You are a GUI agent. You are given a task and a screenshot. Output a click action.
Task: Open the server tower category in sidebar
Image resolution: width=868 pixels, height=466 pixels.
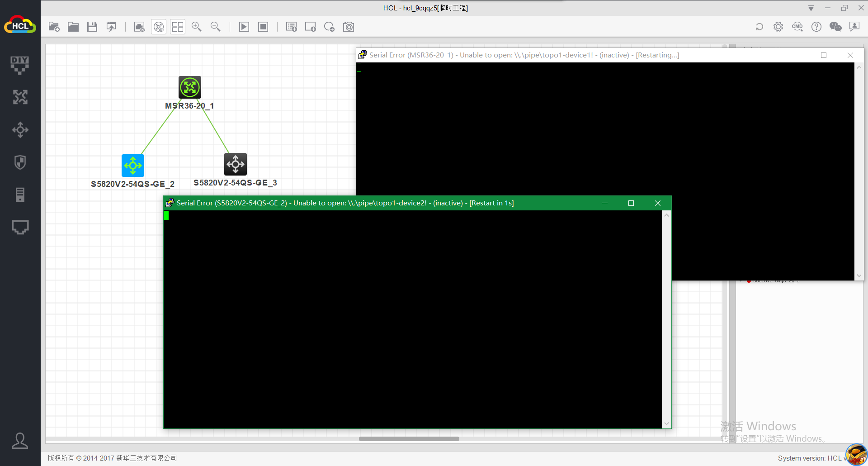coord(20,195)
